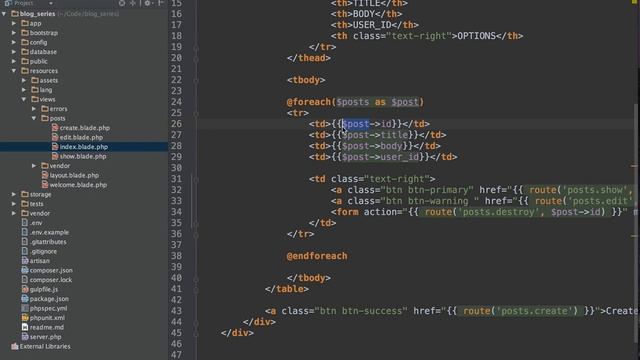
Task: Click the External Libraries icon
Action: pos(15,346)
